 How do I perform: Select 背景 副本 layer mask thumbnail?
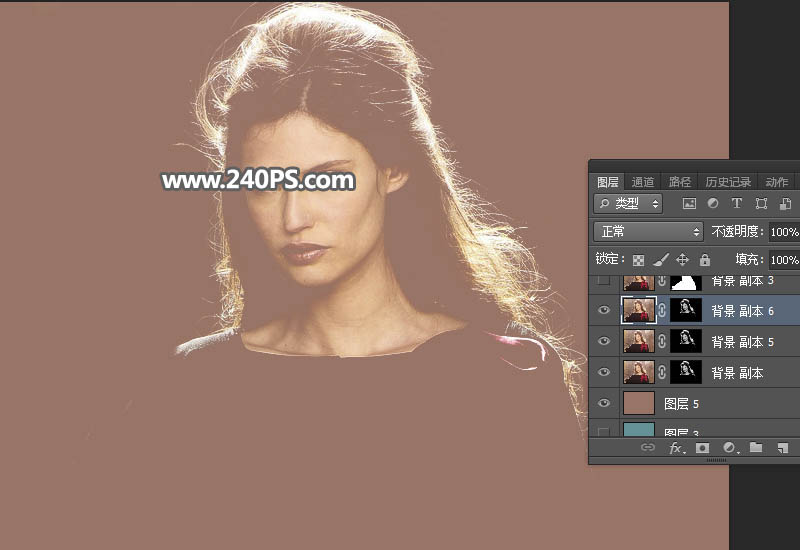click(686, 372)
